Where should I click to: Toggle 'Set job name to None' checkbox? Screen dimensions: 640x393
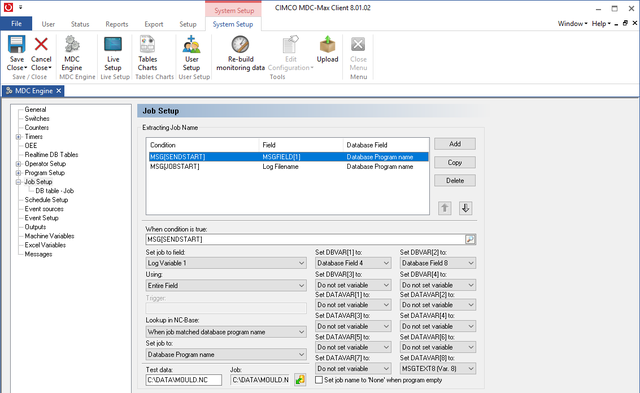click(319, 380)
